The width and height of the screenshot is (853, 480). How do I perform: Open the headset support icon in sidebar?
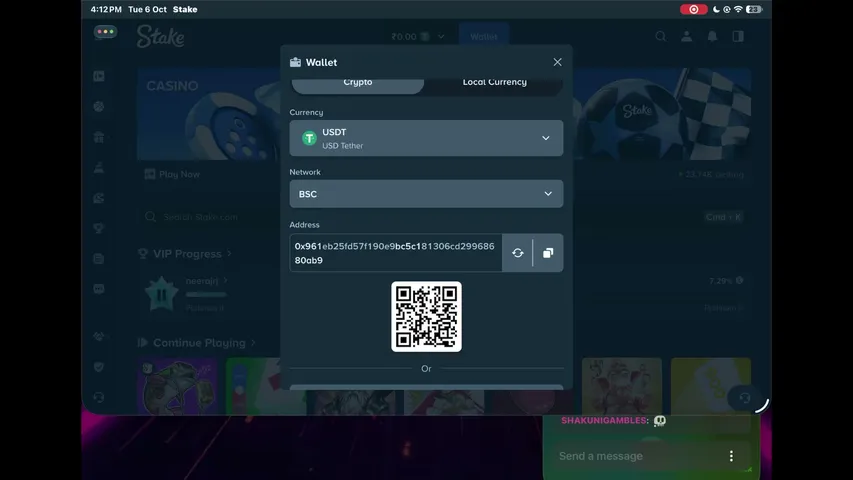point(99,398)
